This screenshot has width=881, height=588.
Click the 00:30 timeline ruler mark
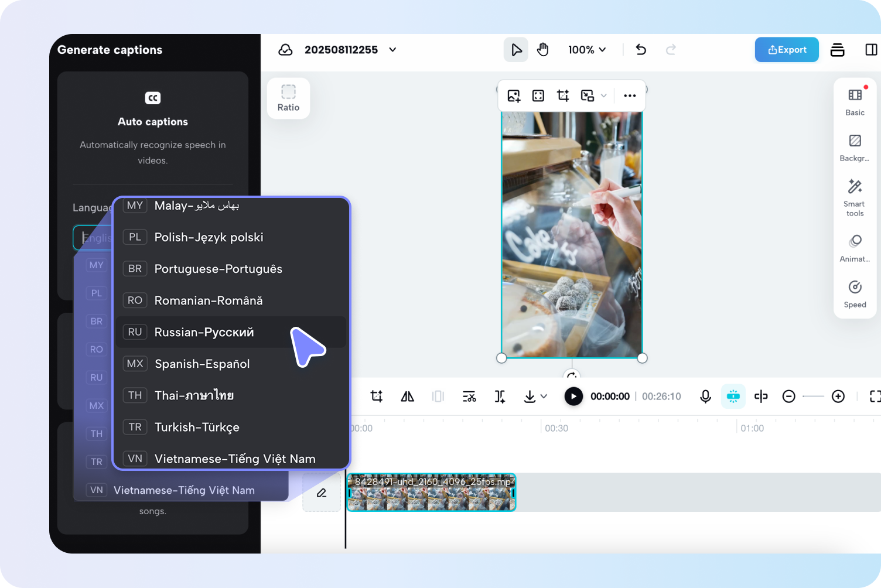click(556, 428)
